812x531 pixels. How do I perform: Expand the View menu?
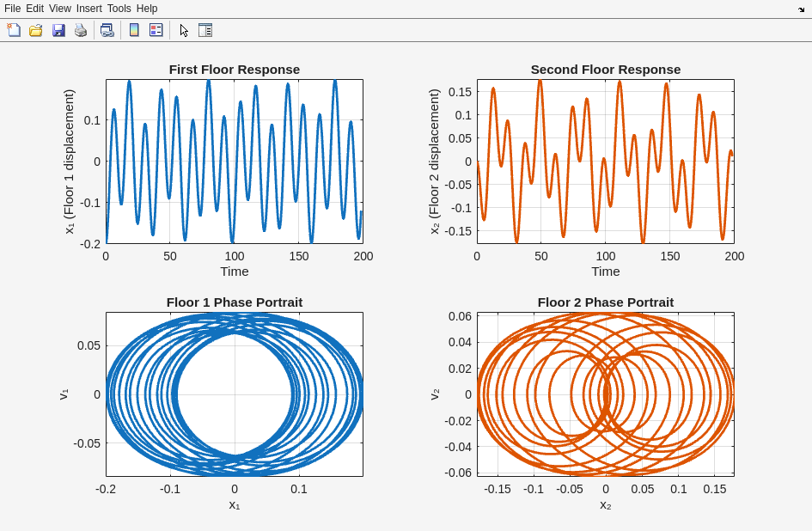60,9
